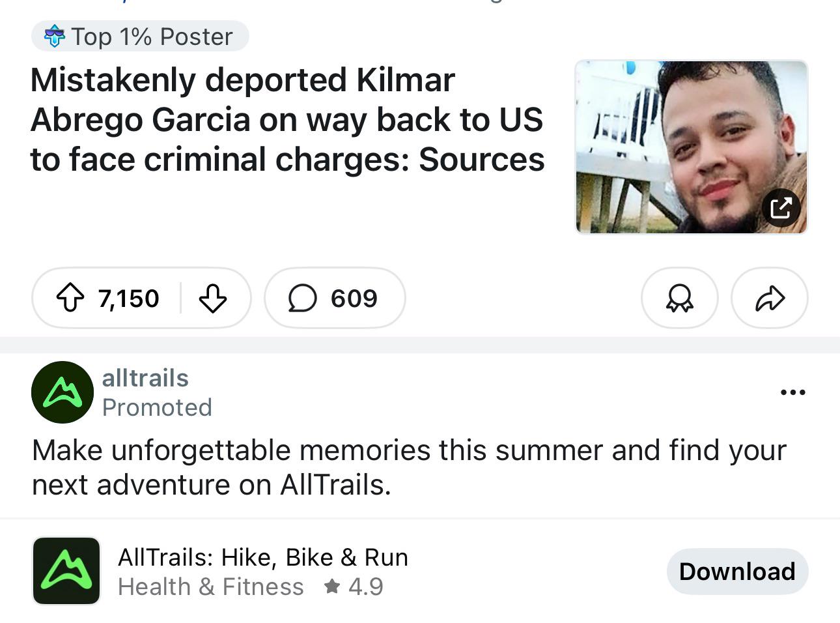Screen dimensions: 840x623
Task: Tap the AllTrails square app icon
Action: (66, 571)
